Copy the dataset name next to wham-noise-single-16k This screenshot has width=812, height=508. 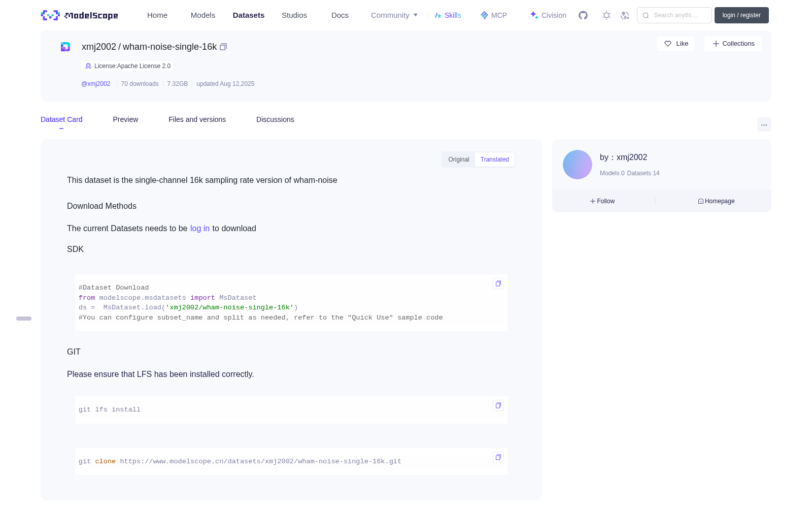point(223,47)
